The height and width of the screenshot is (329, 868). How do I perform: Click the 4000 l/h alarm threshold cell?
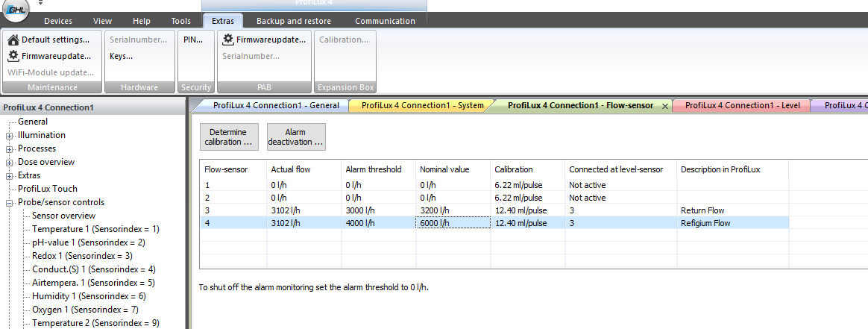click(379, 223)
